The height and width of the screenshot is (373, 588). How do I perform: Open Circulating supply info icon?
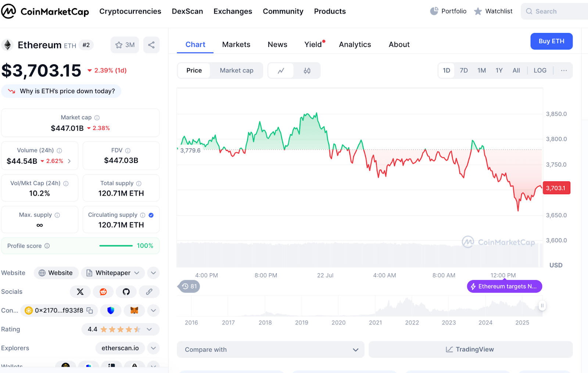coord(143,215)
